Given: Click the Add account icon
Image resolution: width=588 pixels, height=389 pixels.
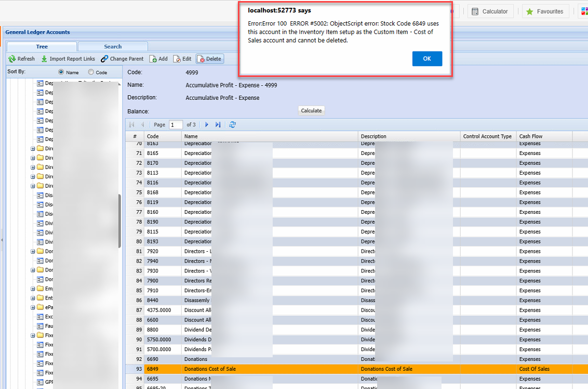Looking at the screenshot, I should pyautogui.click(x=153, y=59).
